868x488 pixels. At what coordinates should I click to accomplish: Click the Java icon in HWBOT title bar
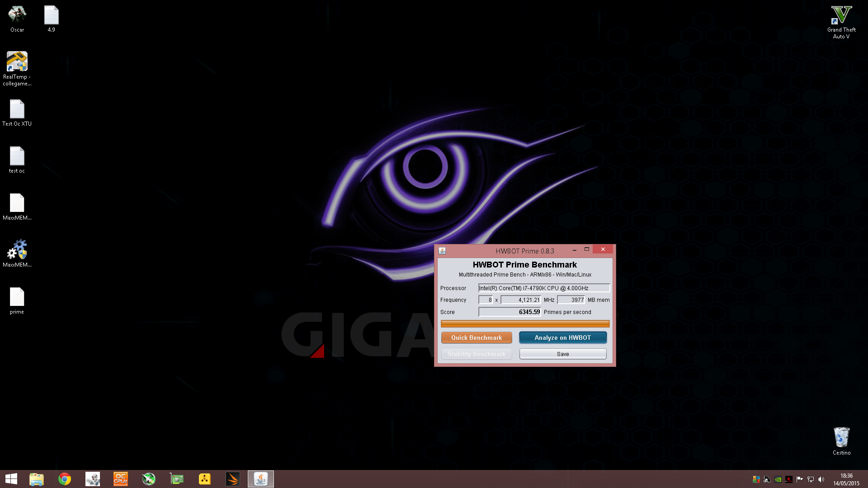(x=442, y=251)
